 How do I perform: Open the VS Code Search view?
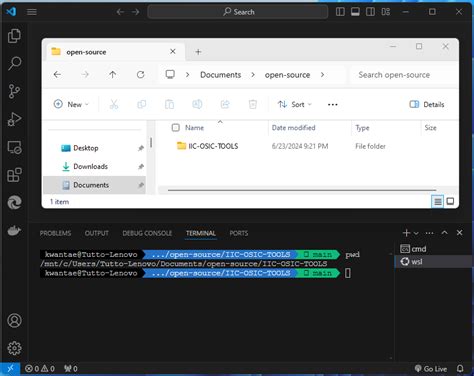coord(14,63)
